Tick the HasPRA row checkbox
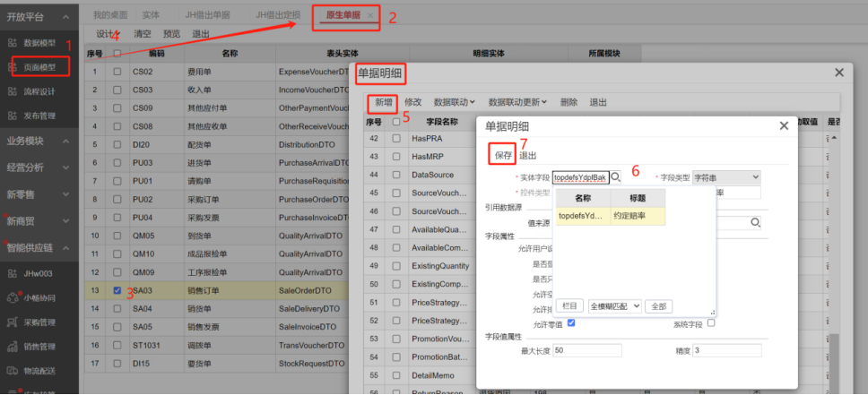This screenshot has width=868, height=395. pyautogui.click(x=396, y=138)
